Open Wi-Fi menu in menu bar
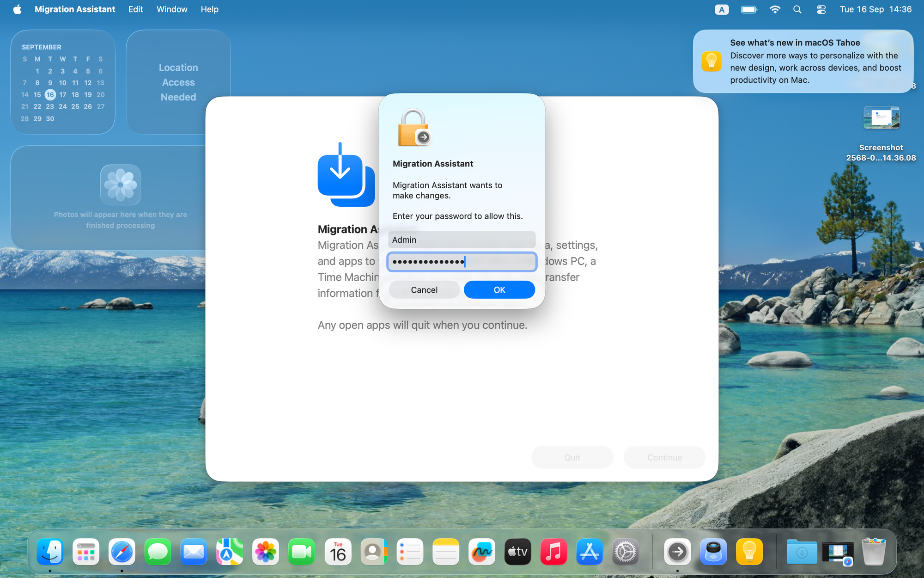The image size is (924, 578). click(x=775, y=9)
